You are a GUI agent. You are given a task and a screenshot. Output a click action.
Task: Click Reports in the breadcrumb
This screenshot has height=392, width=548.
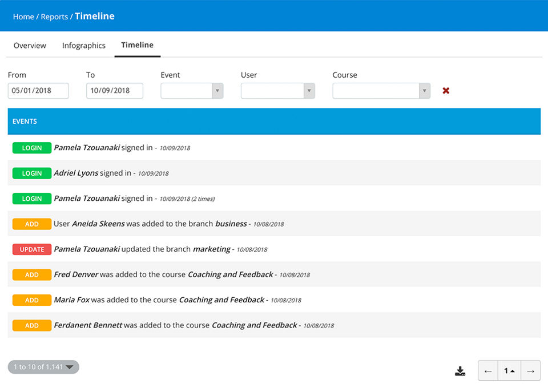(54, 17)
